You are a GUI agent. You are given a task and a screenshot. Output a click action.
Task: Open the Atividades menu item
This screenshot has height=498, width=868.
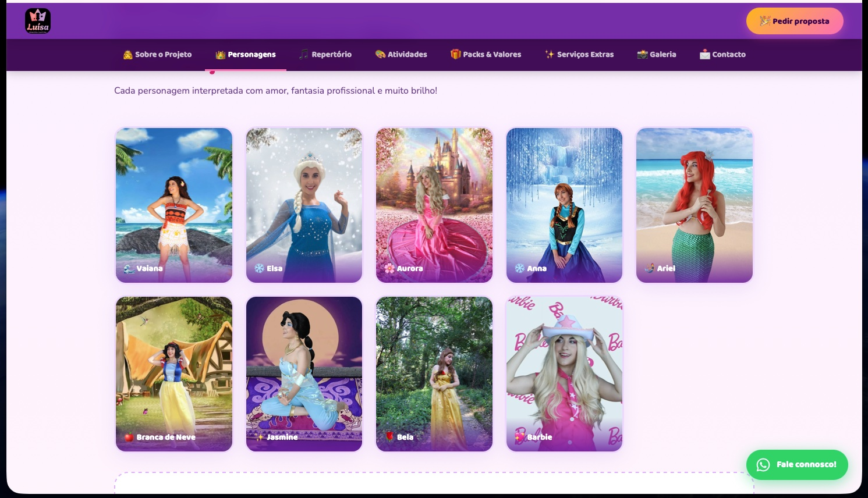[x=401, y=55]
